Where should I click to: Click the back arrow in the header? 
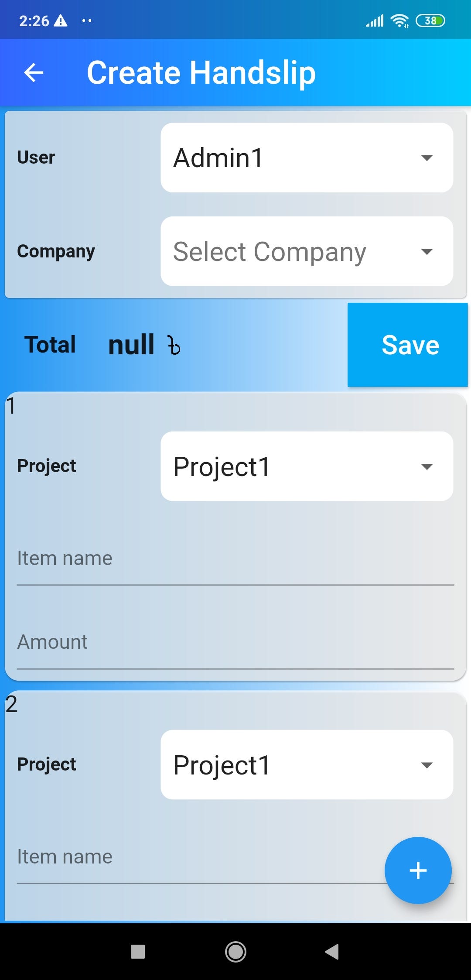[33, 72]
